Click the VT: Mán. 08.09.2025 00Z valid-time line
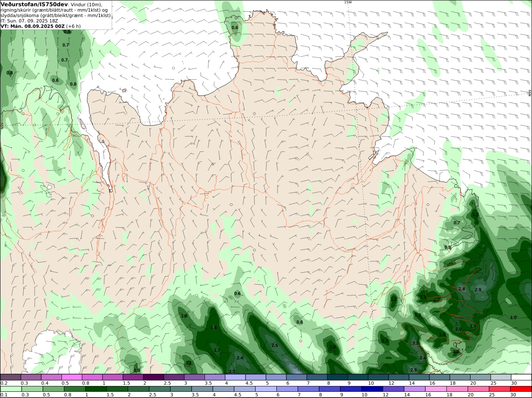This screenshot has height=398, width=532. (33, 26)
